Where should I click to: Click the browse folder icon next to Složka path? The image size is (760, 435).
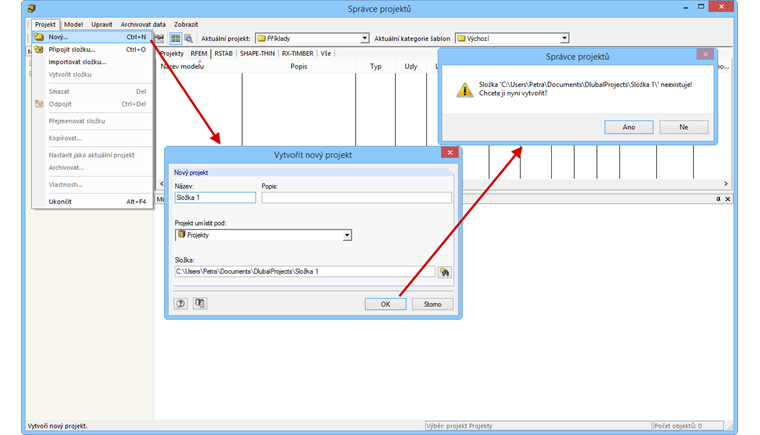coord(444,272)
